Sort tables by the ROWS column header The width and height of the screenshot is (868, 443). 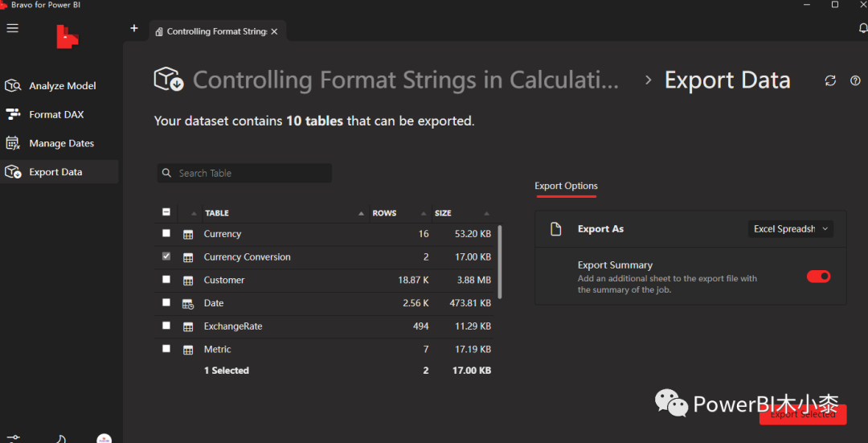(x=384, y=213)
